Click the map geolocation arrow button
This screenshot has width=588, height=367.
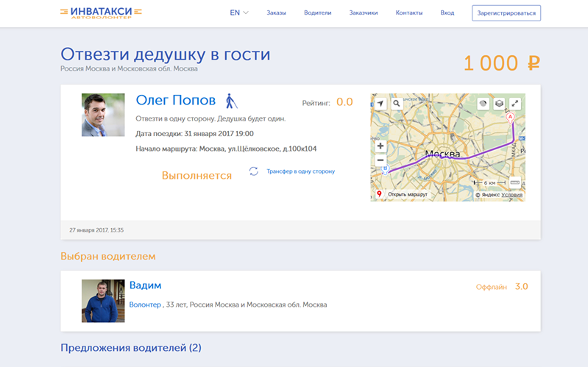tap(380, 104)
